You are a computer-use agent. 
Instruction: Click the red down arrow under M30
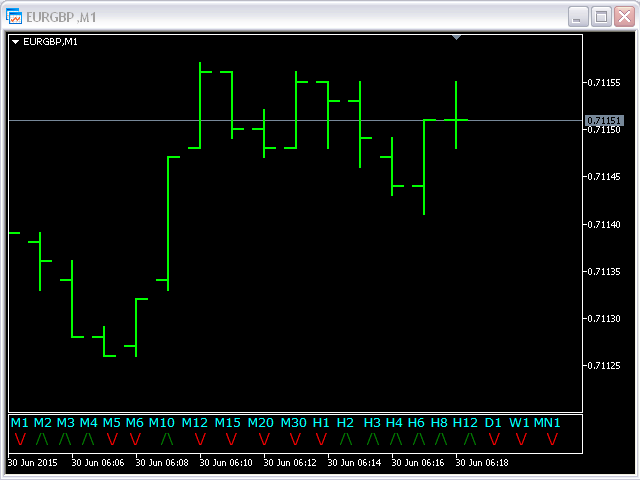point(296,440)
